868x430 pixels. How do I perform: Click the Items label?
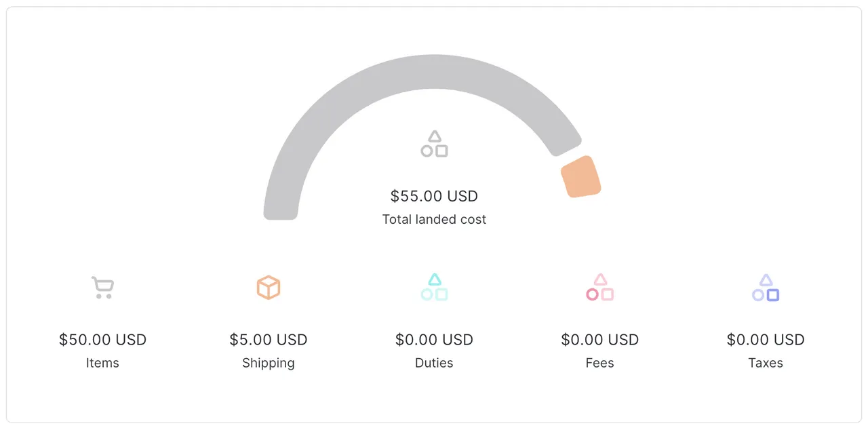pos(102,363)
